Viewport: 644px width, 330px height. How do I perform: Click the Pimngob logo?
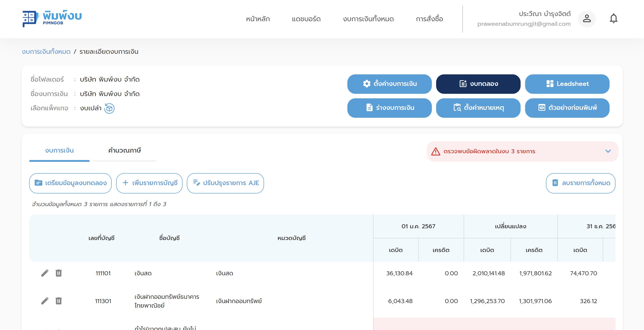[52, 19]
